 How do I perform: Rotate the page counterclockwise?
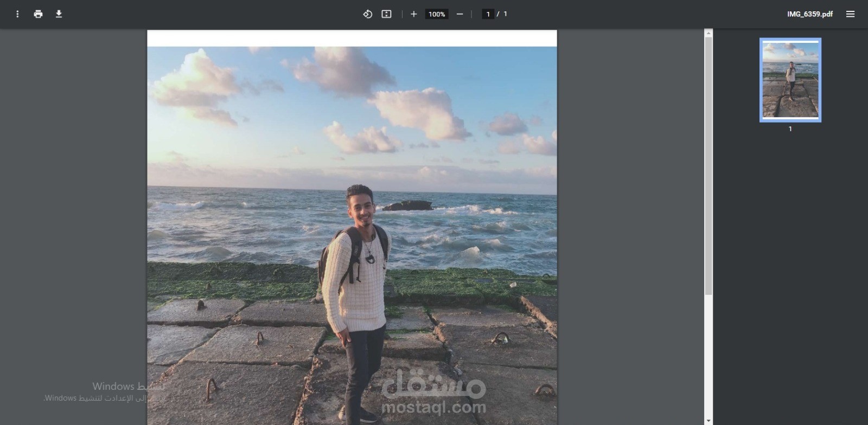(x=367, y=14)
